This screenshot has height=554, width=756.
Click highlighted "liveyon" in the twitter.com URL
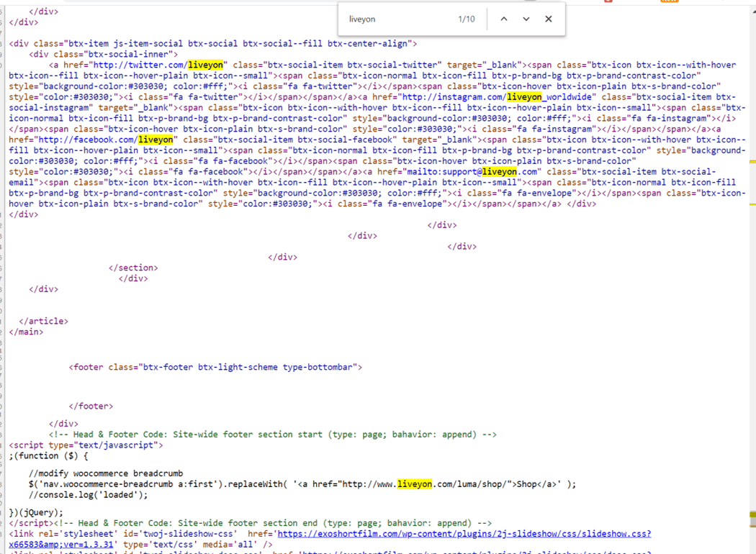pyautogui.click(x=205, y=65)
